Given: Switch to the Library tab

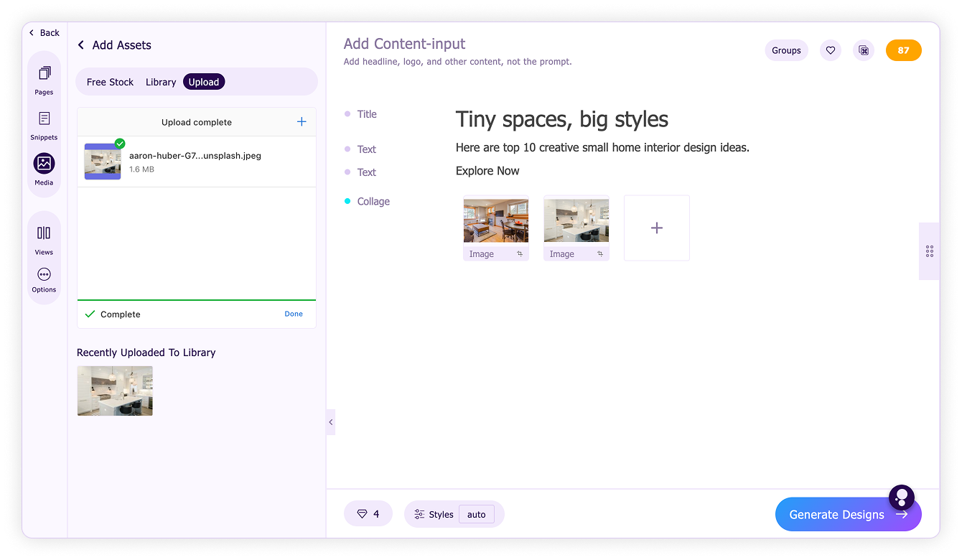Looking at the screenshot, I should [x=161, y=82].
